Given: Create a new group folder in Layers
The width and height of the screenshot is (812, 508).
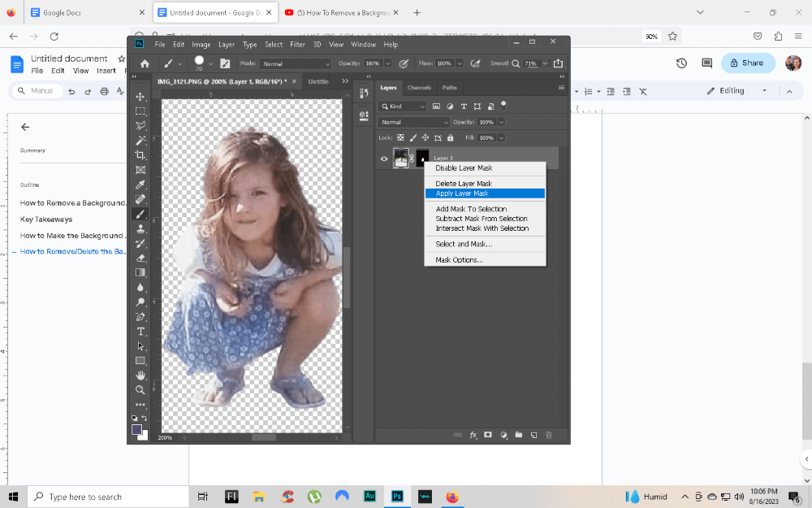Looking at the screenshot, I should 518,435.
